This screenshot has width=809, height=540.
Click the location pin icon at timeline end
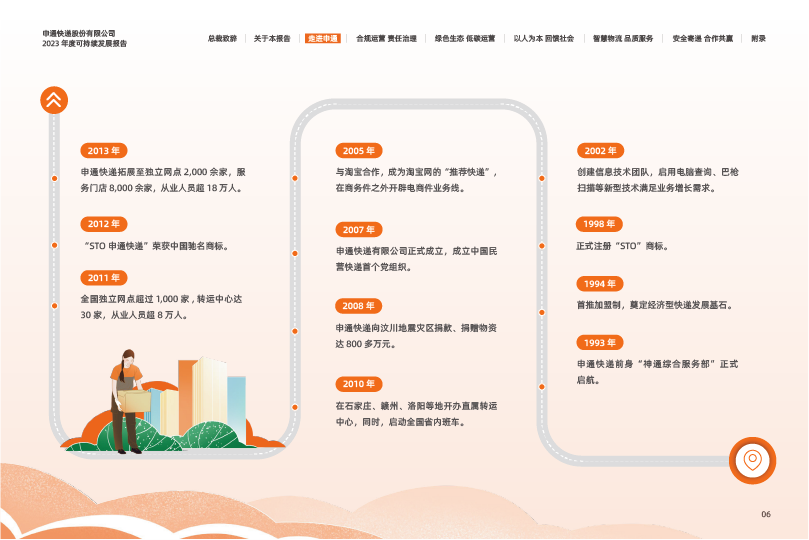752,460
